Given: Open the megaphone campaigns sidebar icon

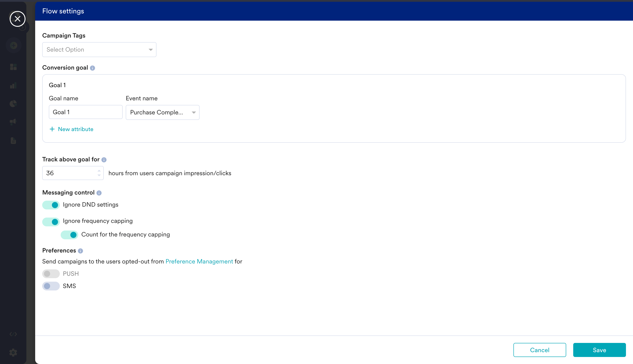Looking at the screenshot, I should click(13, 122).
